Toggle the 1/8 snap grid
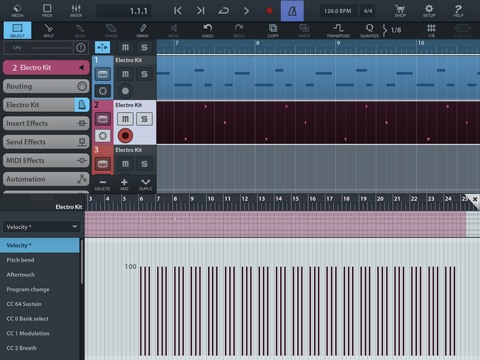The width and height of the screenshot is (480, 360). 431,30
